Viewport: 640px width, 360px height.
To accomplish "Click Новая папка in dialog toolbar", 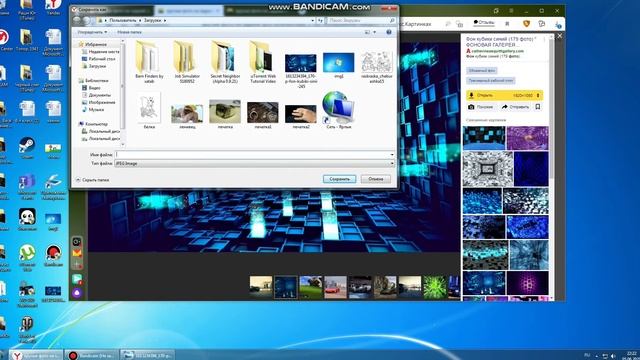I will coord(129,32).
